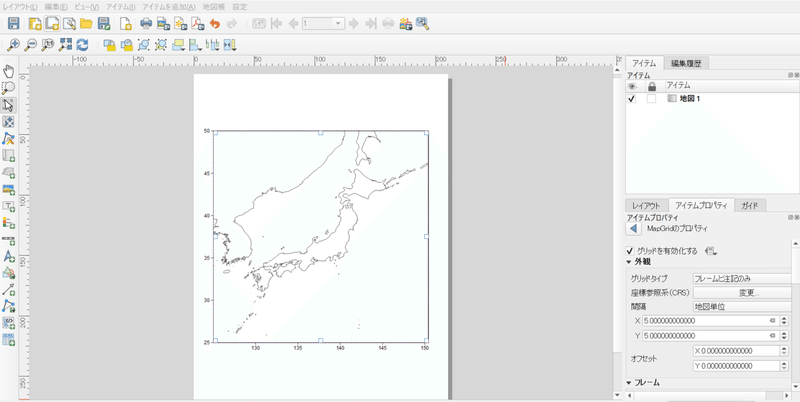Choose the Edit nodes tool
Image resolution: width=800 pixels, height=402 pixels.
9,138
